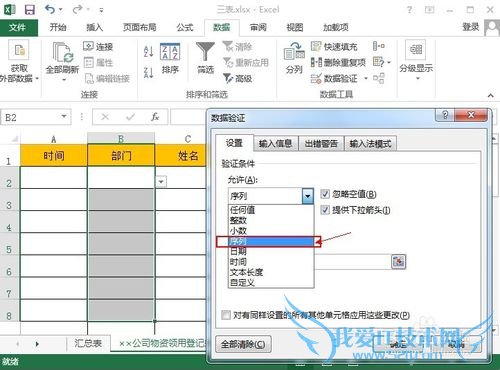Select Whole number (整数) option

pos(271,220)
